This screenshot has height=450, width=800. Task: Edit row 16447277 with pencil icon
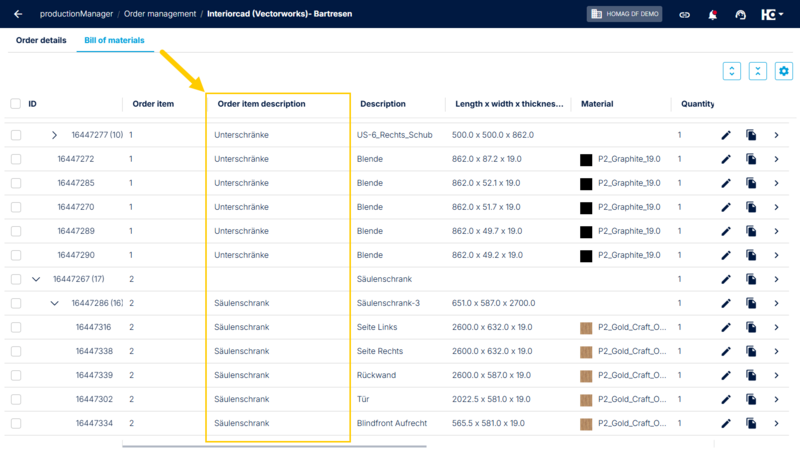726,135
